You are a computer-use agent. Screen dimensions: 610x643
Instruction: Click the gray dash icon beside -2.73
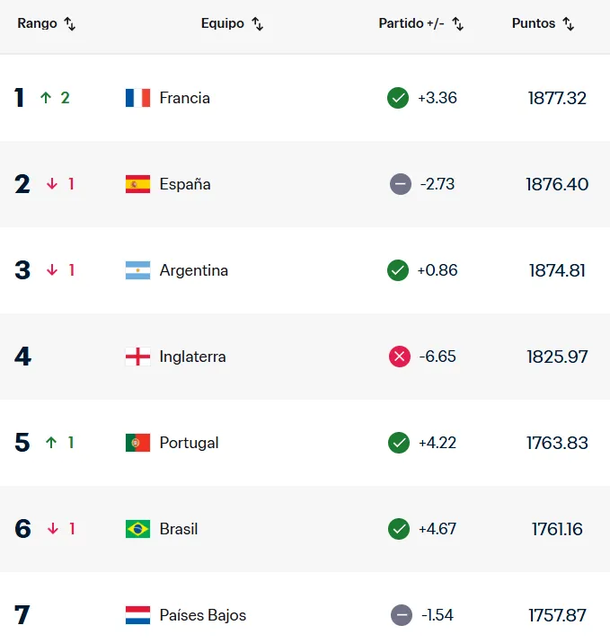coord(400,184)
